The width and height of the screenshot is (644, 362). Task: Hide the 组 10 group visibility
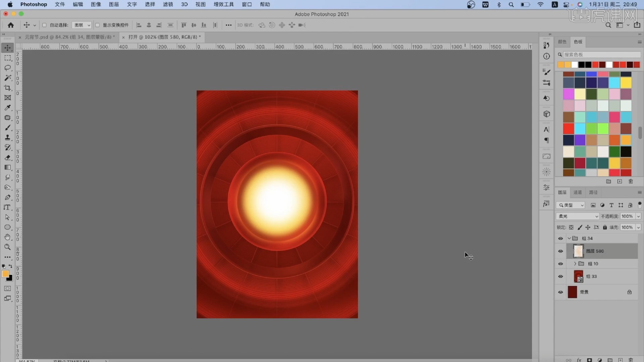560,264
